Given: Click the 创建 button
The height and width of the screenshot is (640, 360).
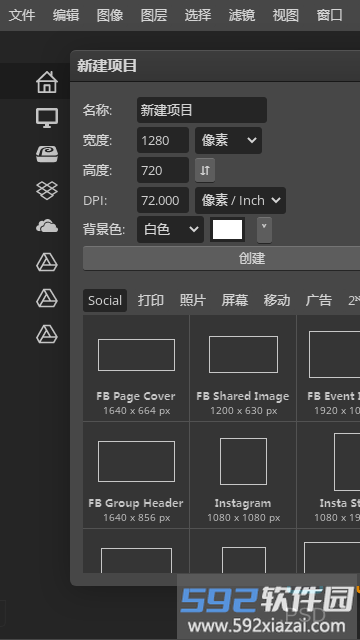Looking at the screenshot, I should tap(221, 258).
